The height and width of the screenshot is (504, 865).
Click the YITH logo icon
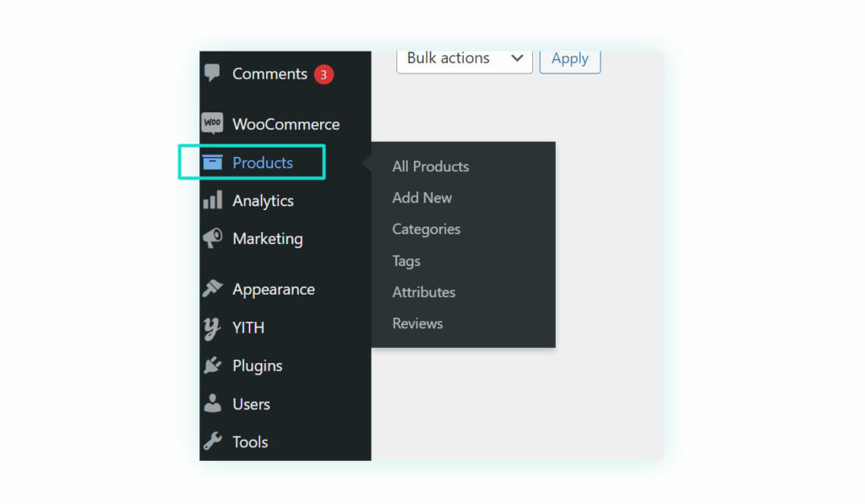tap(212, 328)
